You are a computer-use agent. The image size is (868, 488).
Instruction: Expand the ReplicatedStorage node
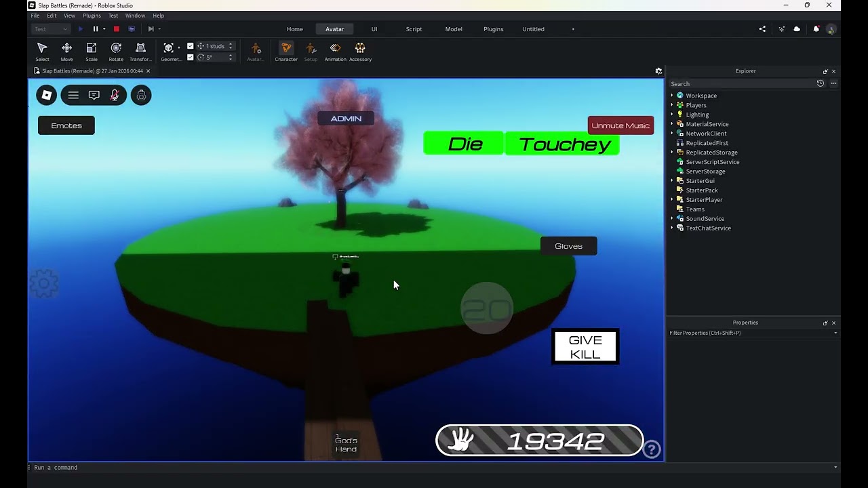[672, 152]
